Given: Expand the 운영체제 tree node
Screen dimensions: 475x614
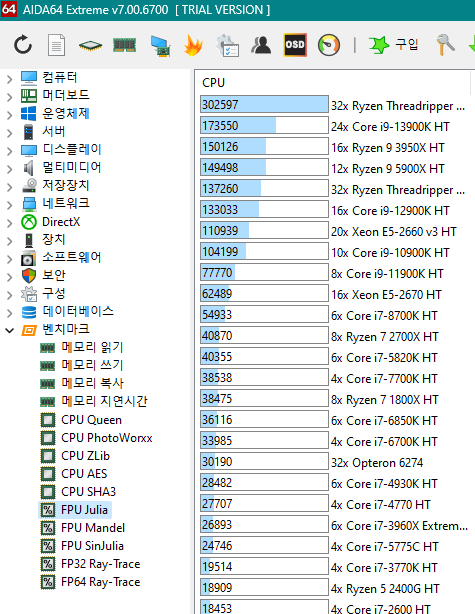Looking at the screenshot, I should point(9,115).
